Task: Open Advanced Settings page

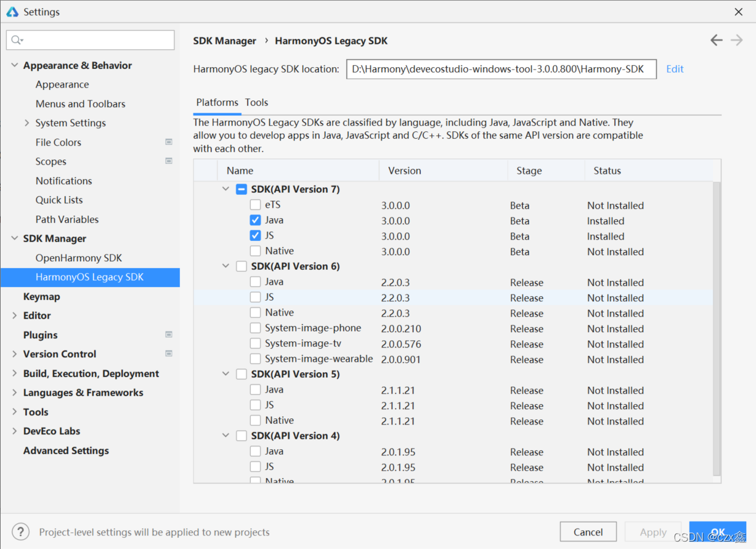Action: (x=66, y=450)
